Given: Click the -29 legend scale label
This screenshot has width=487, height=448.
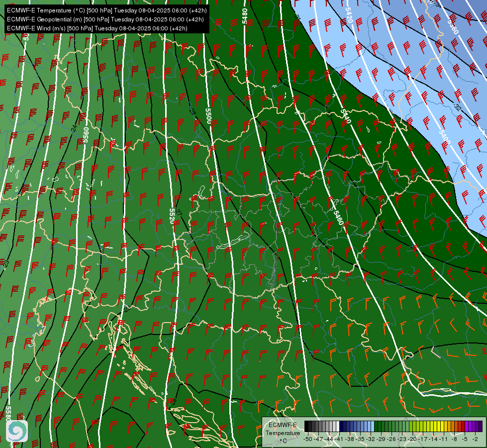Looking at the screenshot, I should (x=381, y=440).
